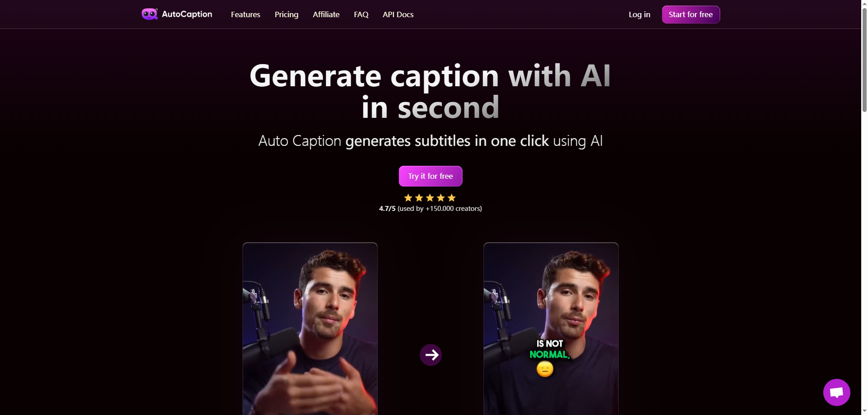The width and height of the screenshot is (868, 415).
Task: Go to the Pricing page
Action: pyautogui.click(x=287, y=14)
